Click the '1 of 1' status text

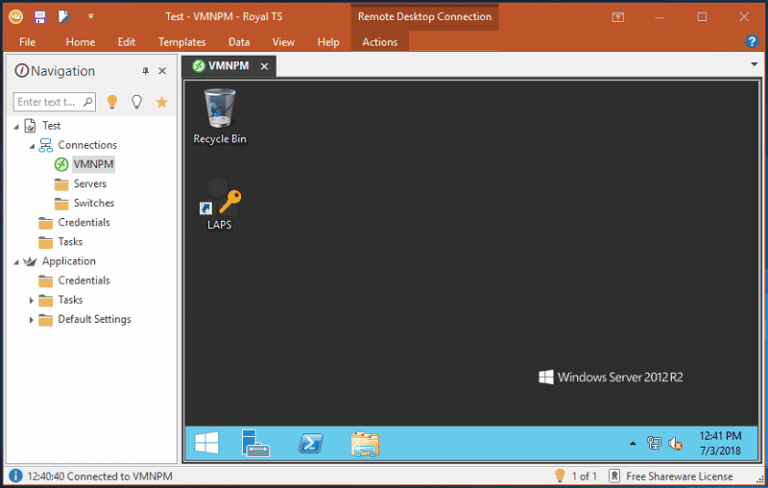pos(584,476)
